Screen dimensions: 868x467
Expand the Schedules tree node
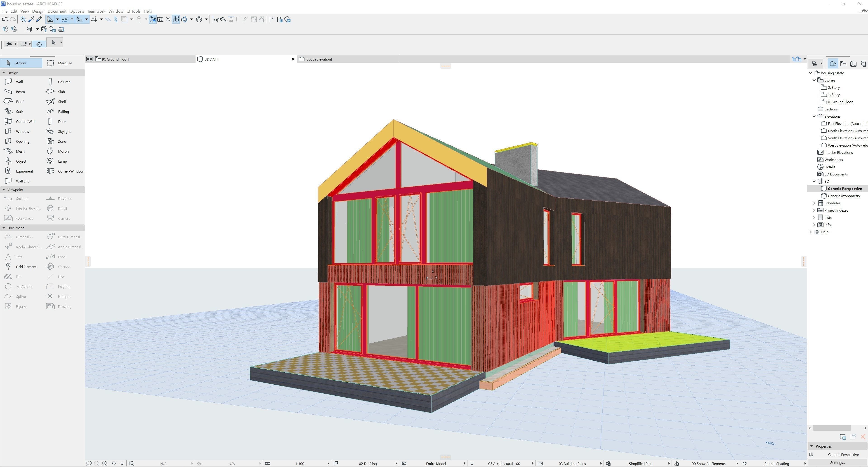(814, 203)
